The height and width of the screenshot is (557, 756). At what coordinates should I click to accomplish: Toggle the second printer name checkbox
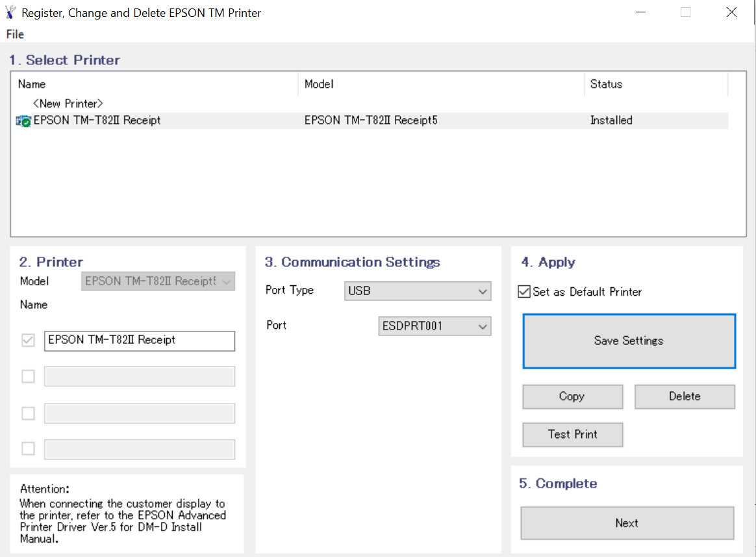(28, 376)
